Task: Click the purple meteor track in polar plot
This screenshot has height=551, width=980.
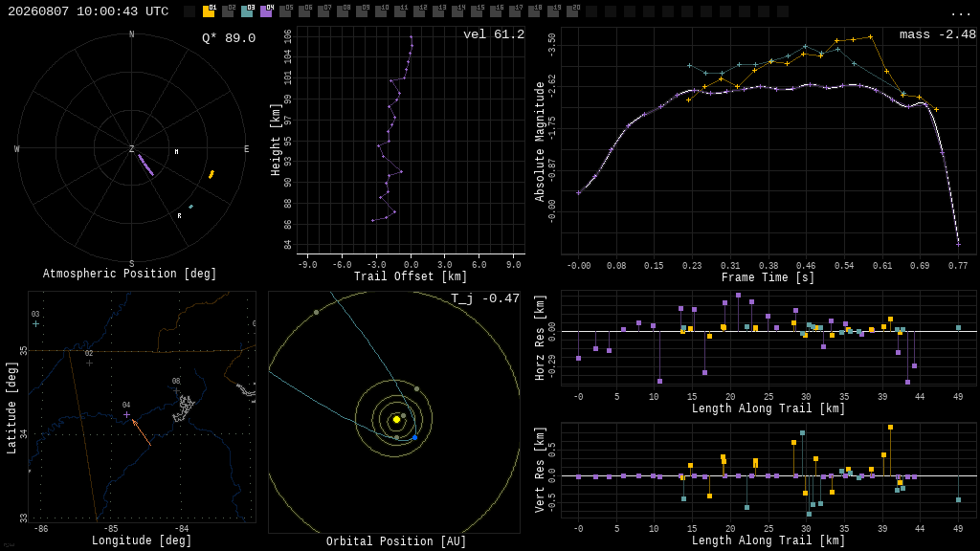Action: 145,165
